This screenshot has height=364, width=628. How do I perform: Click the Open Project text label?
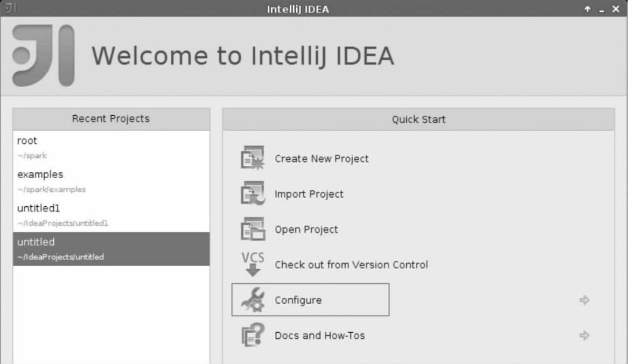point(306,230)
